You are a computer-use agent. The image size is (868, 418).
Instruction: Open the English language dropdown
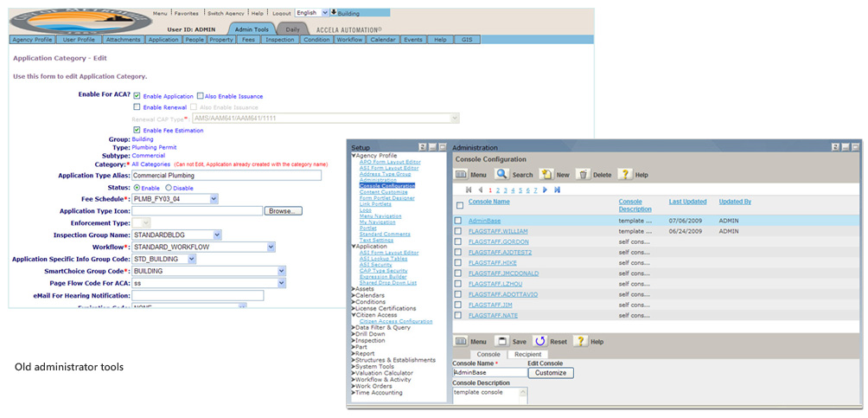point(312,12)
